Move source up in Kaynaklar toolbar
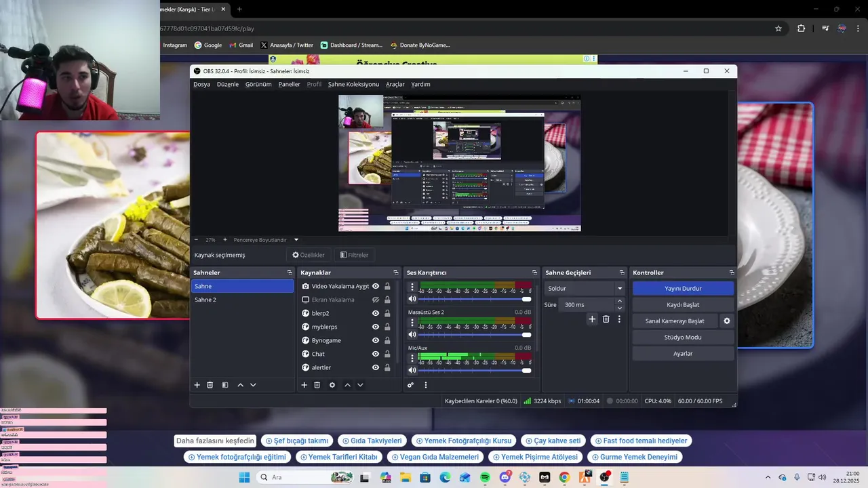The image size is (868, 488). point(347,385)
